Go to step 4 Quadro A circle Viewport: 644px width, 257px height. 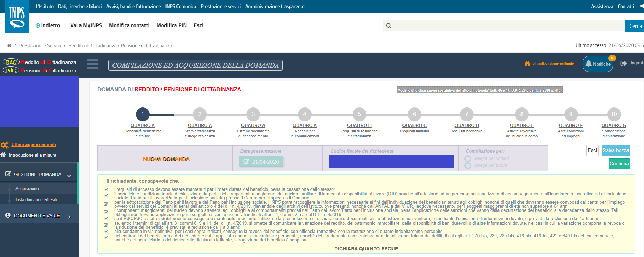pyautogui.click(x=305, y=114)
